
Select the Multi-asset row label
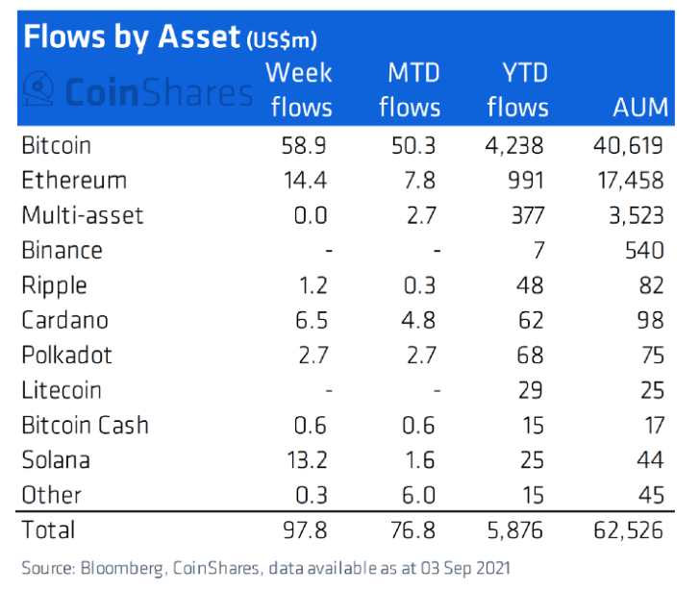[x=82, y=215]
